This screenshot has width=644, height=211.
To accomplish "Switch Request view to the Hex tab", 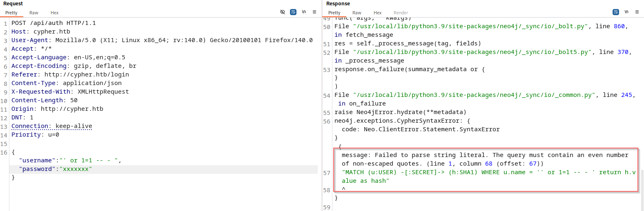I will 54,13.
